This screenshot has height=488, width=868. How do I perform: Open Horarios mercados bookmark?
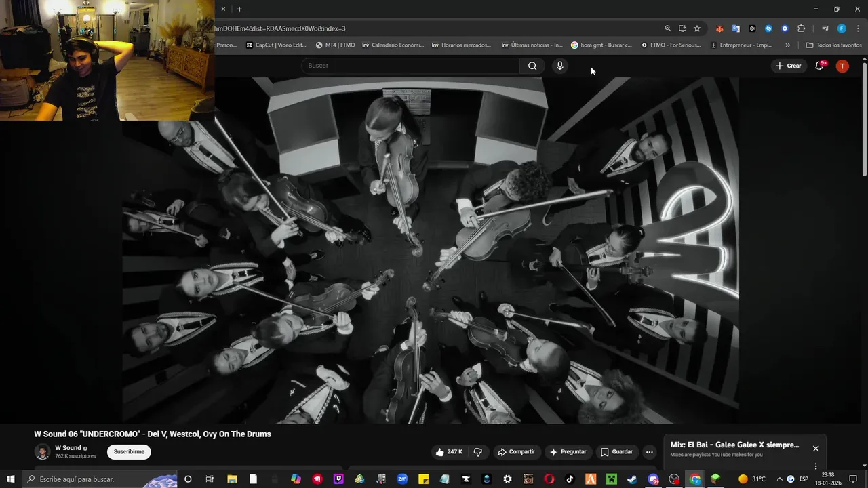pyautogui.click(x=460, y=45)
